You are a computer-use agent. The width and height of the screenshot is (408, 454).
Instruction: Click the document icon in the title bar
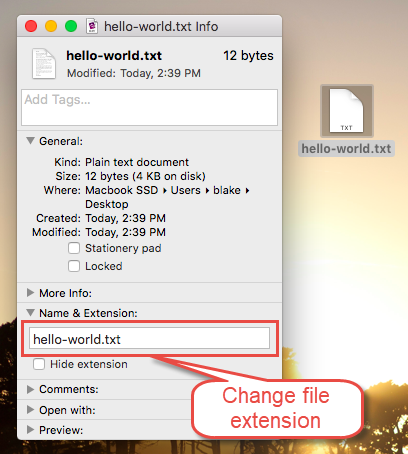[x=92, y=26]
